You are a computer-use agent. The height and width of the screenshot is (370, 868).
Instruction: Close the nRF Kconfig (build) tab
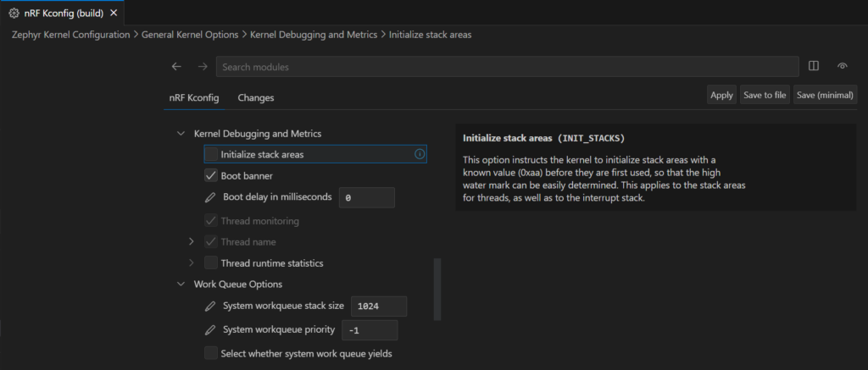(x=114, y=13)
